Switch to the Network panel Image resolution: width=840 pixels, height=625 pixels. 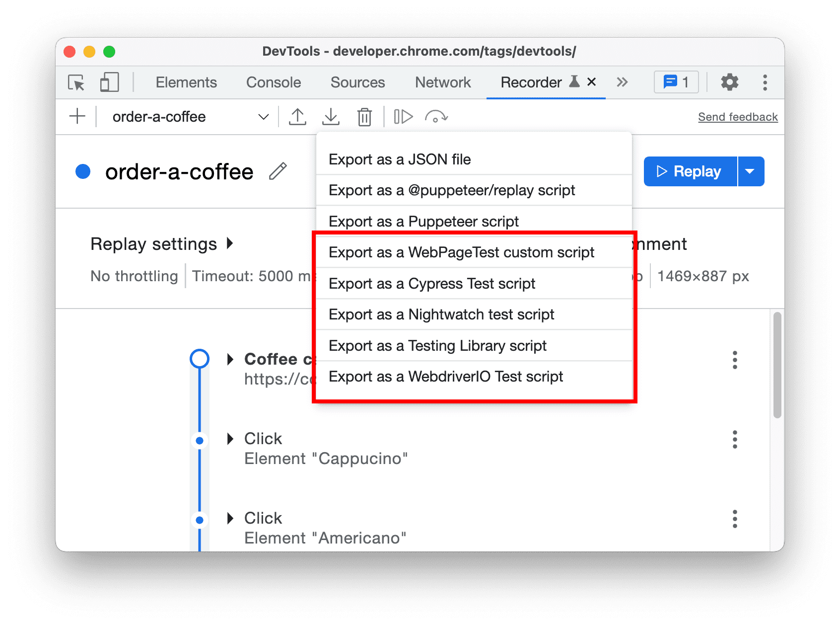point(443,82)
